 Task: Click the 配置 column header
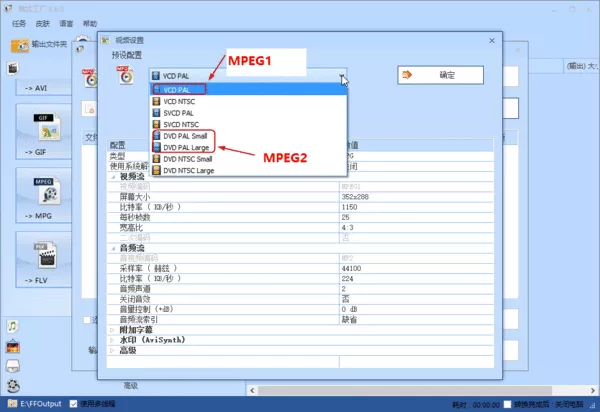coord(117,145)
